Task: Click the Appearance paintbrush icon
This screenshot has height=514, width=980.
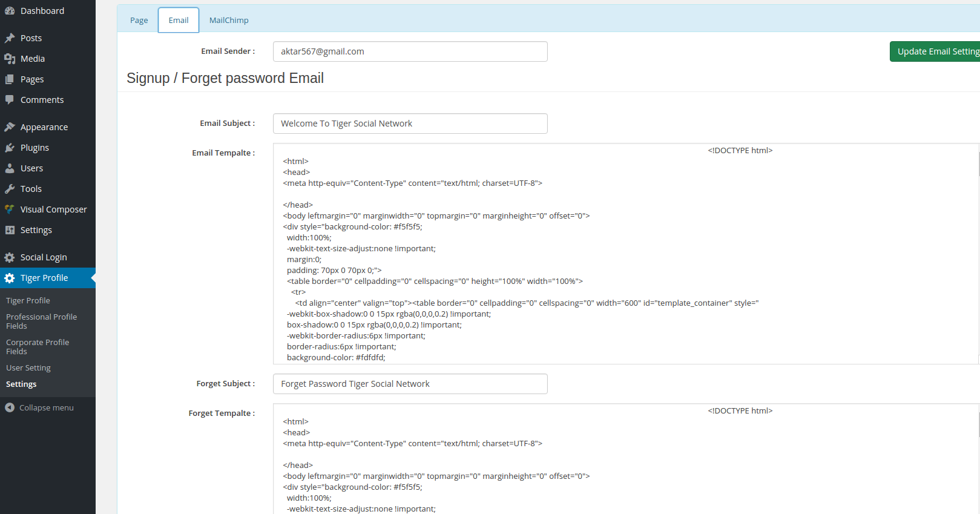Action: click(x=10, y=127)
